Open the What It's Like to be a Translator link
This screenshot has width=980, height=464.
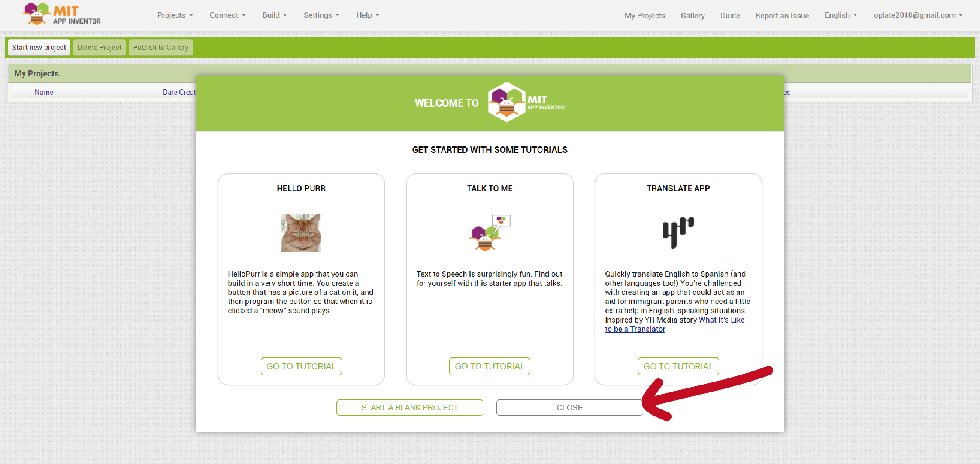(675, 325)
